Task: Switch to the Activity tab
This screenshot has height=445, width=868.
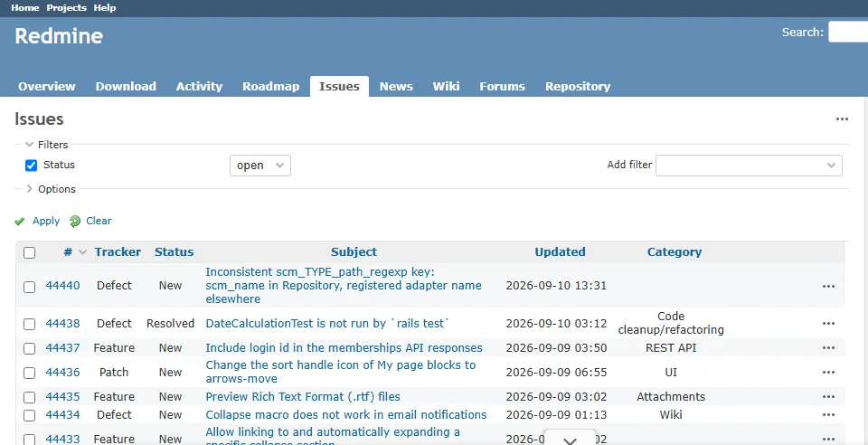Action: point(199,86)
